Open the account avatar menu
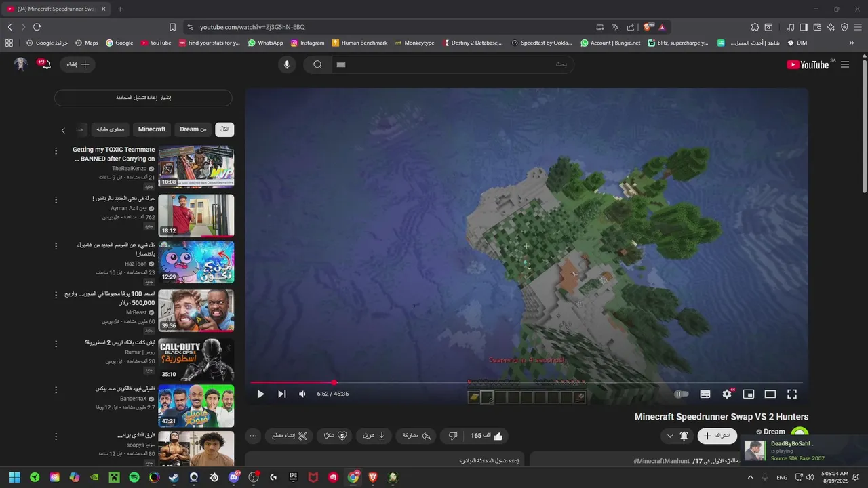This screenshot has height=488, width=868. (21, 64)
